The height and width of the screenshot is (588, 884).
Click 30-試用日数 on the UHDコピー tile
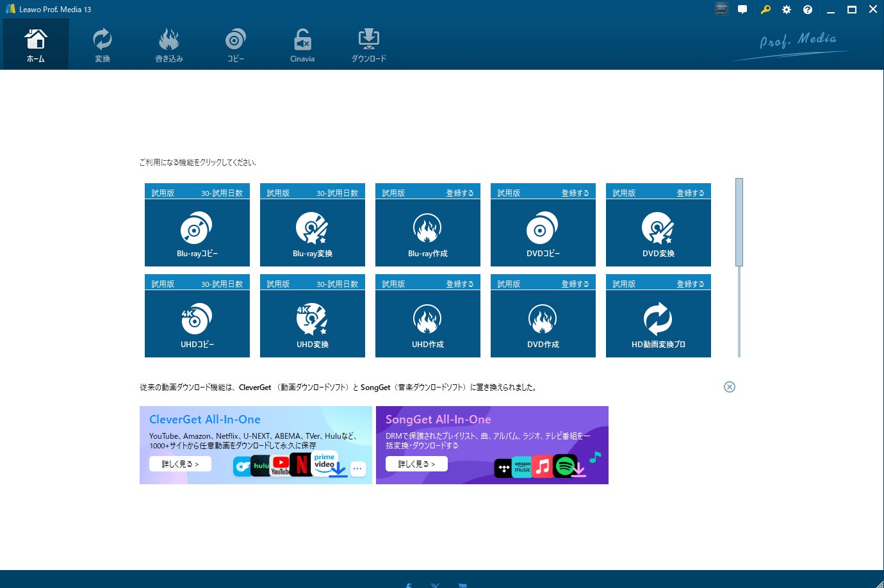tap(222, 284)
